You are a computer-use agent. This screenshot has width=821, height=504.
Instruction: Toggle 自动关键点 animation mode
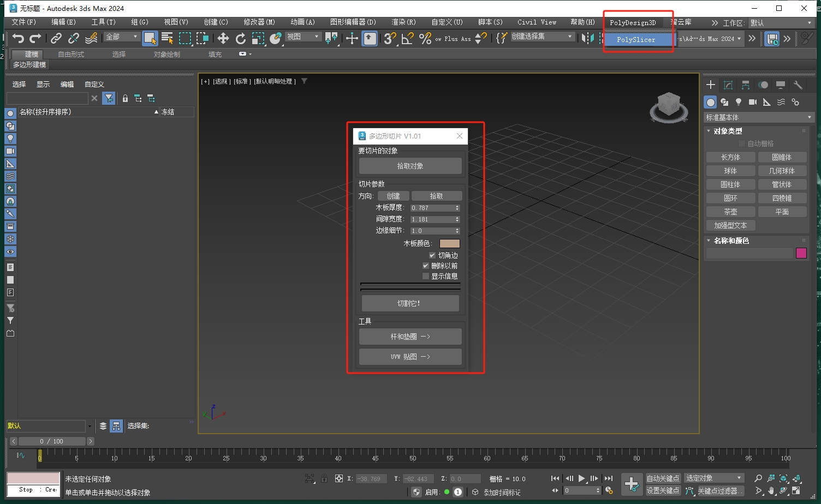[x=663, y=477]
